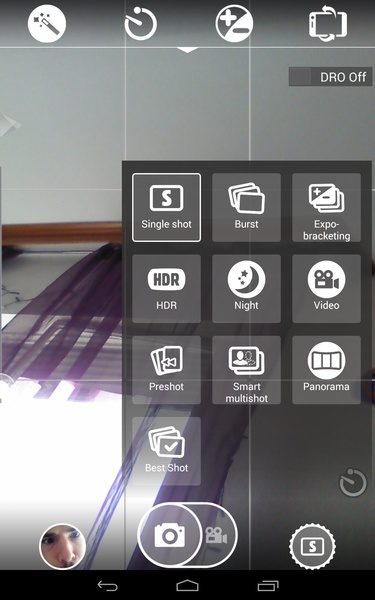
Task: Tap current mode badge to close mode menu
Action: point(312,546)
